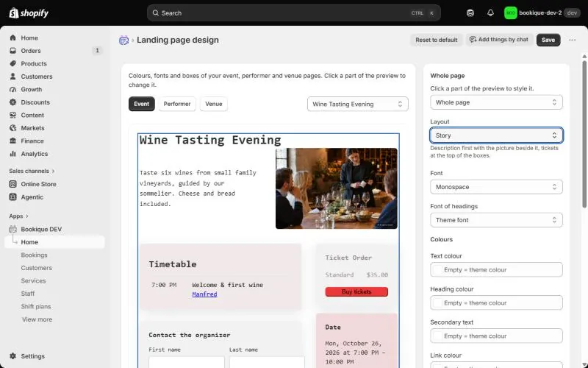Screen dimensions: 588x368
Task: Click the First name input in preview
Action: coord(187,362)
